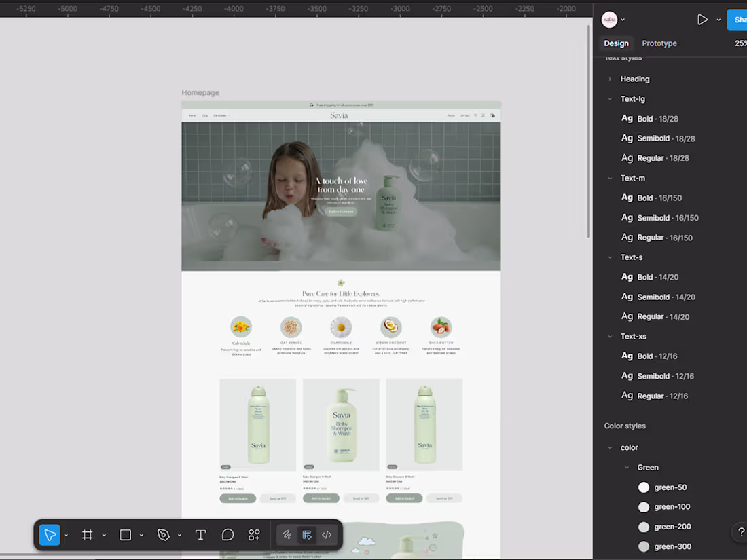This screenshot has width=747, height=560.
Task: Select Text-m Bold 16/150 style
Action: pos(651,198)
